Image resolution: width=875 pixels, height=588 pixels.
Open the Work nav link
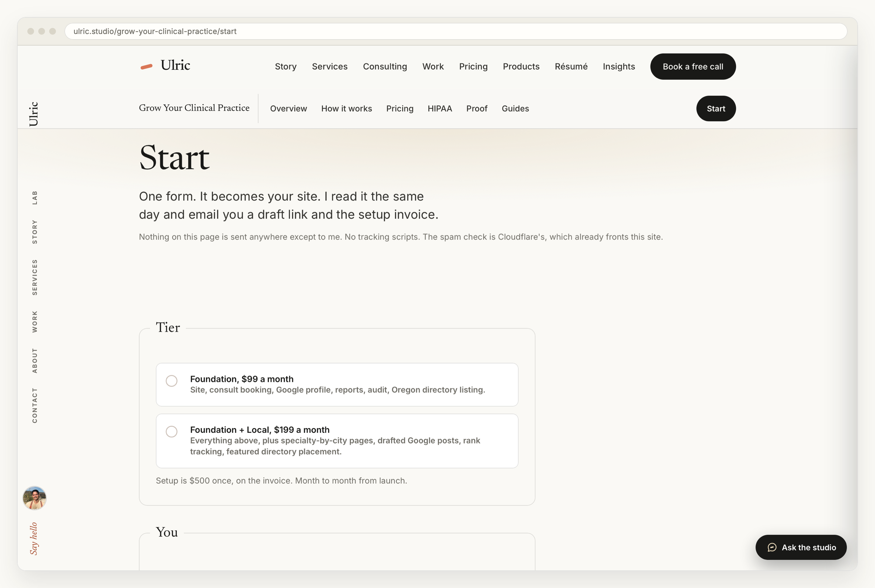click(433, 67)
